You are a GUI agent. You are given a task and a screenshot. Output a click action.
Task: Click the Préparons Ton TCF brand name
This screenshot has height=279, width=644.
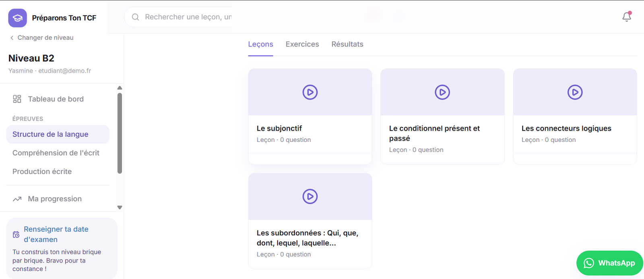click(64, 18)
